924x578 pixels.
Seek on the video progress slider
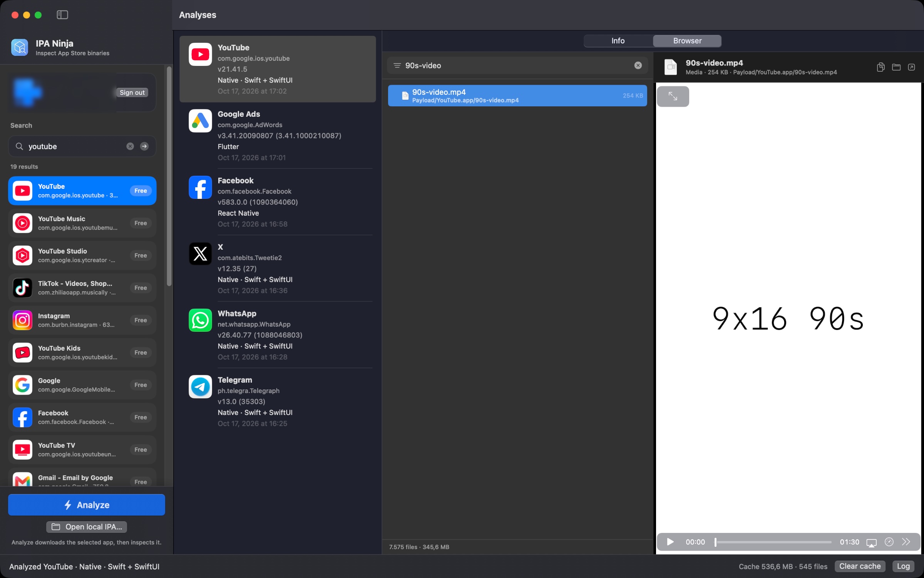point(773,542)
